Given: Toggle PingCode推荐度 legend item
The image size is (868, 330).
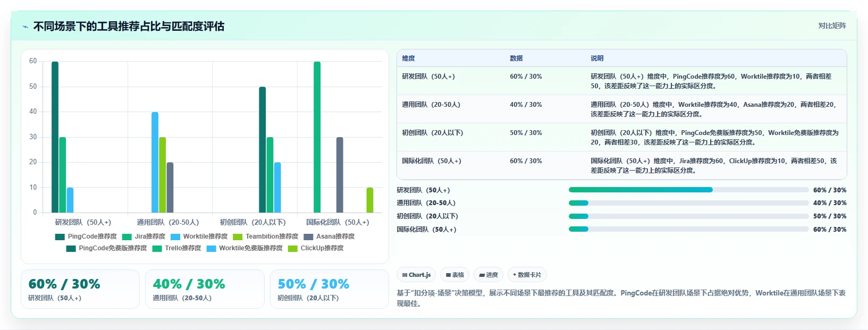Looking at the screenshot, I should tap(86, 236).
